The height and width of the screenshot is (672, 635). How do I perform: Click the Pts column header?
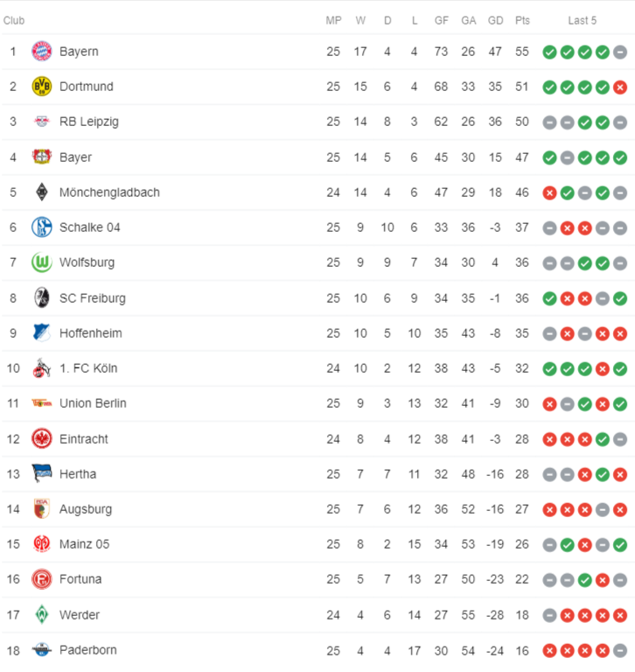click(522, 21)
